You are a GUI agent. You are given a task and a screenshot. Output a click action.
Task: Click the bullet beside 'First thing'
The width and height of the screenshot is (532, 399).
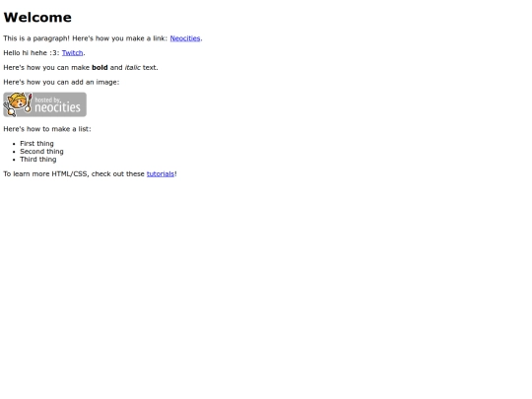coord(14,144)
